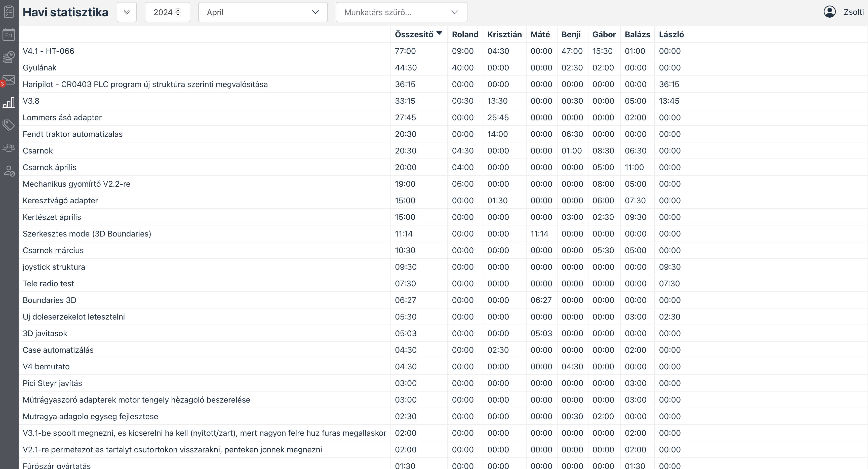Click the Krisztián column header
Screen dimensions: 868x469
click(x=504, y=34)
